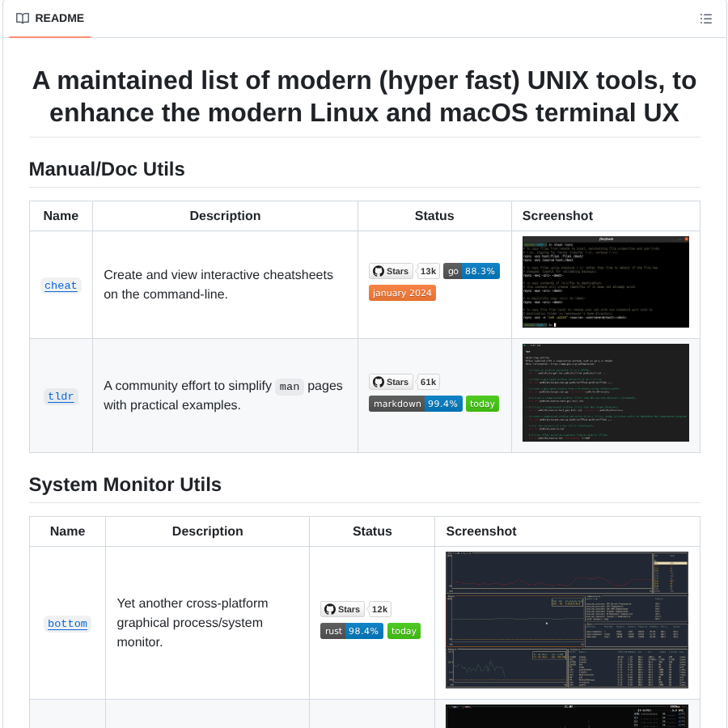
Task: Click the GitHub Stars badge for cheat
Action: click(391, 270)
